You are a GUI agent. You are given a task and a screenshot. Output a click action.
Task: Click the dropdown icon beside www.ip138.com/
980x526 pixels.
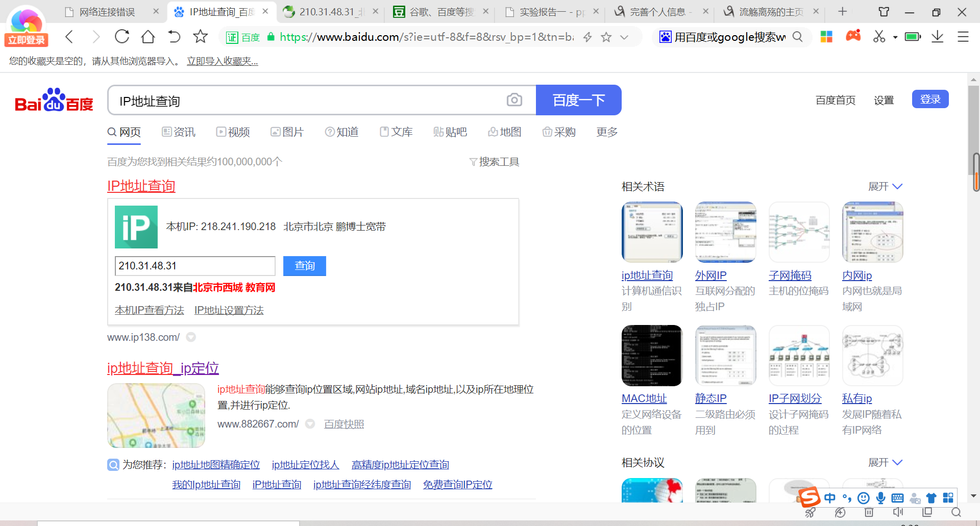click(191, 337)
